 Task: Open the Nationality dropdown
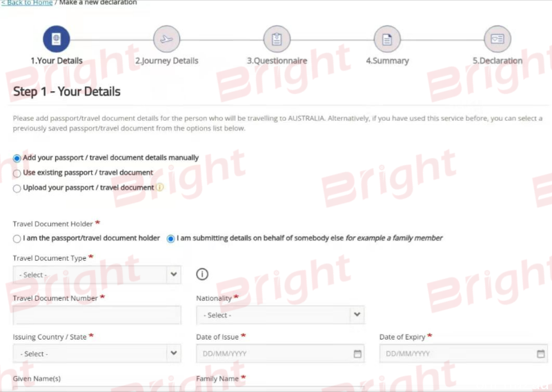coord(280,315)
